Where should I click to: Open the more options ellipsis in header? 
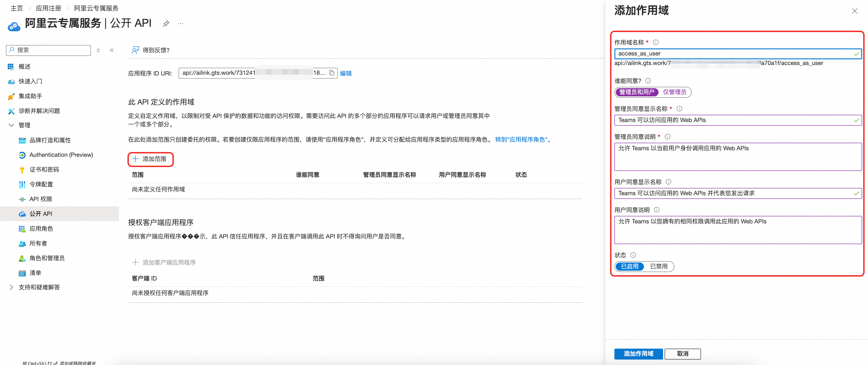181,24
